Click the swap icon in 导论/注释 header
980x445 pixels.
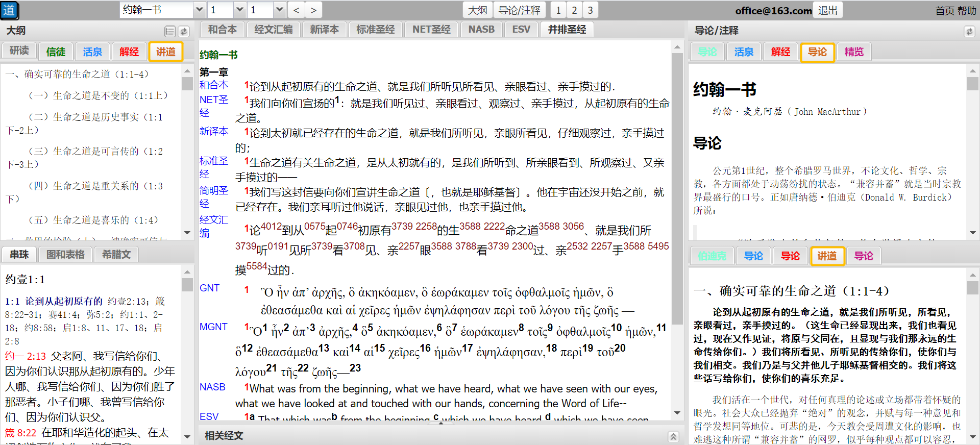969,32
